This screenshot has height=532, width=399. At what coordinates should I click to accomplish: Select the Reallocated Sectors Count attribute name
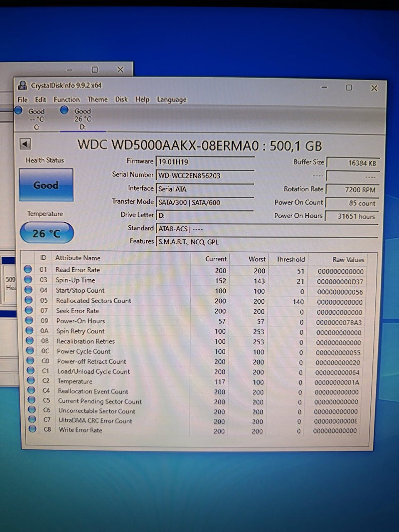(x=94, y=300)
